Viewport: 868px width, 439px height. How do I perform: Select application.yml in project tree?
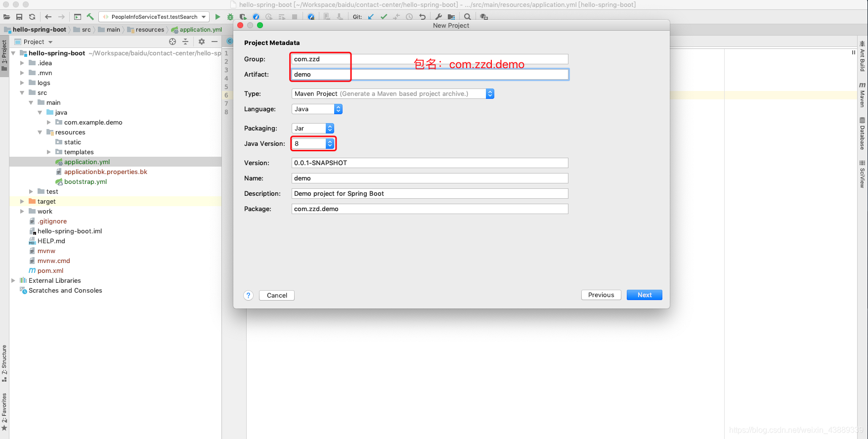(87, 162)
